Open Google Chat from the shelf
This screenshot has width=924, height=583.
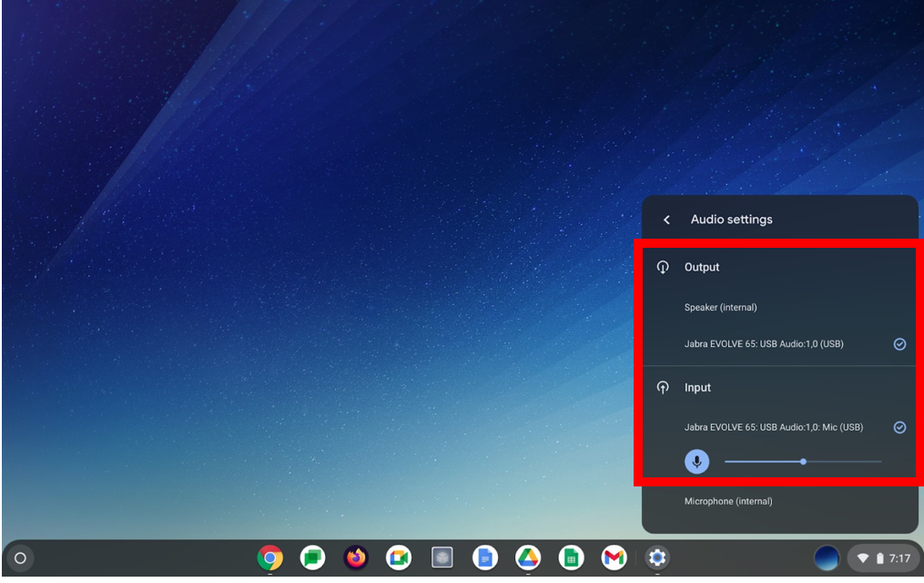click(313, 557)
